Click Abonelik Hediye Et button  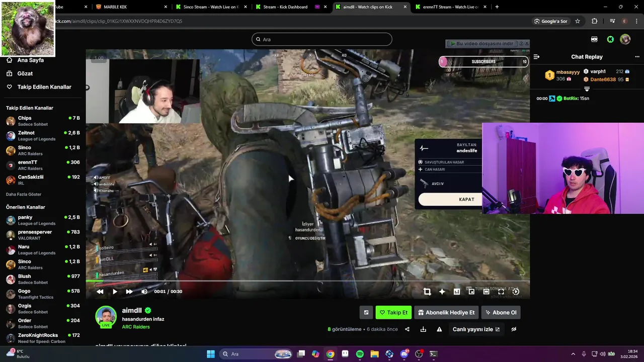446,312
